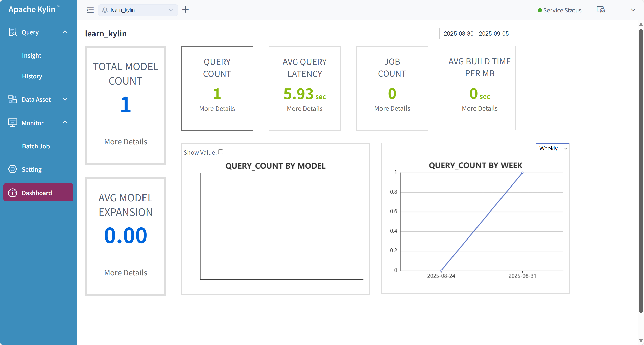Expand the Data Asset menu chevron
This screenshot has height=345, width=644.
click(x=65, y=99)
